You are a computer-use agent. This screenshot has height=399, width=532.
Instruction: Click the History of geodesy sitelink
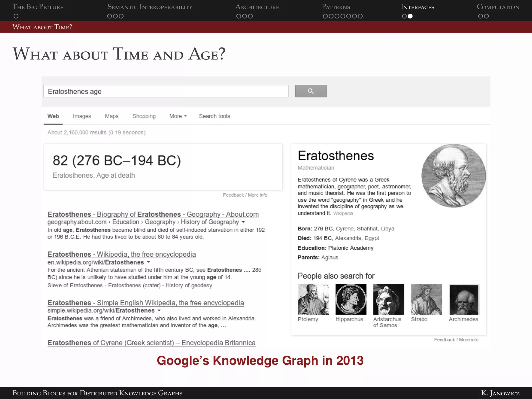[189, 285]
